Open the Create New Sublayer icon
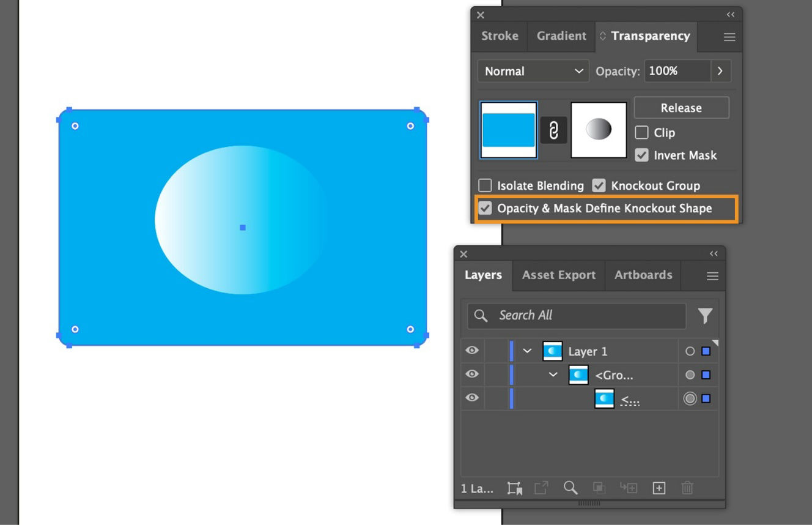This screenshot has width=812, height=525. coord(629,488)
